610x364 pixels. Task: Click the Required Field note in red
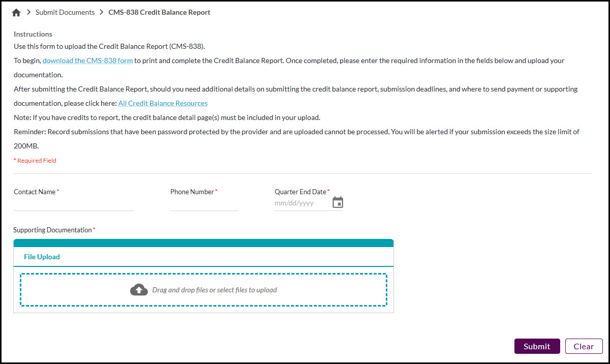(x=35, y=160)
